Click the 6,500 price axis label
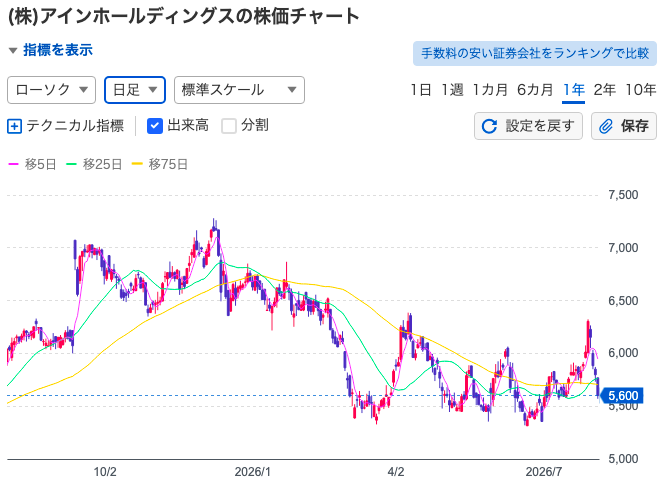This screenshot has width=666, height=492. tap(623, 301)
